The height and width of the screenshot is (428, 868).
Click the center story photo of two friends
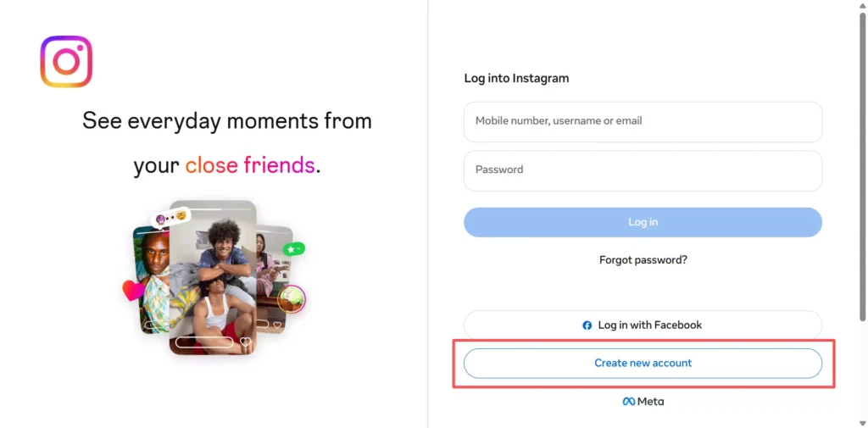213,277
